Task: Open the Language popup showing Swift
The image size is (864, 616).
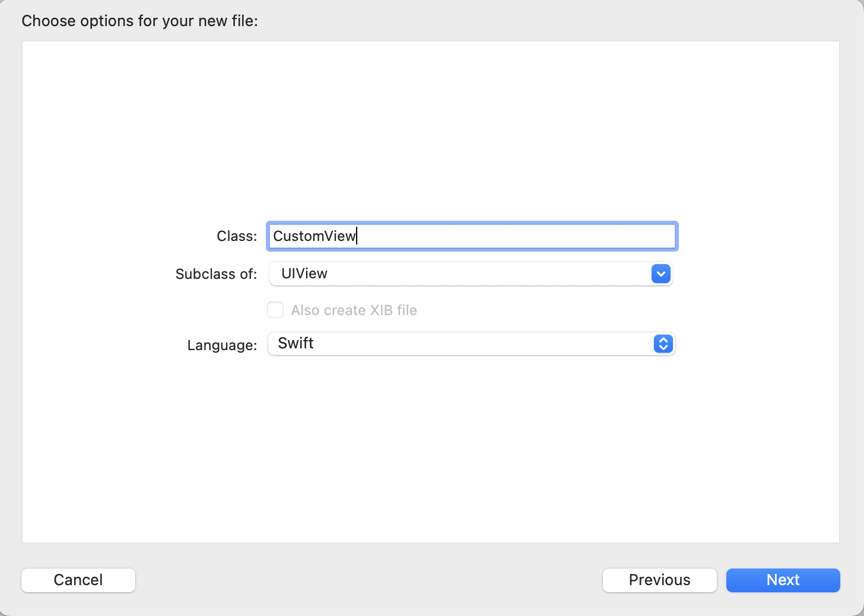Action: point(463,344)
